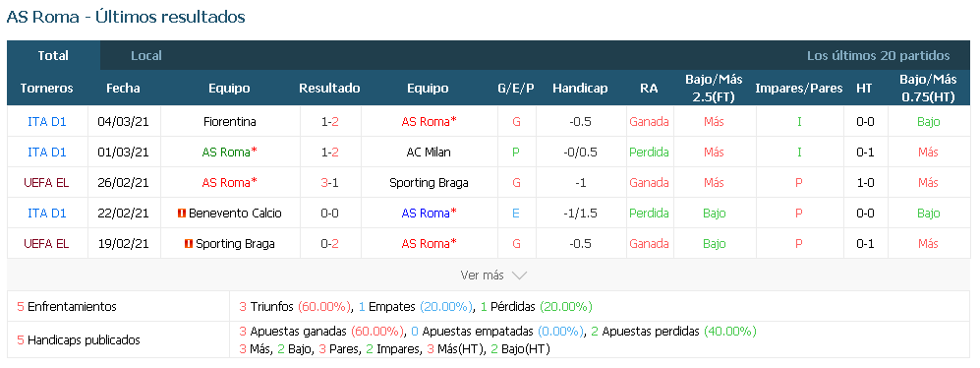Click ITA D1 tournament on 04/03/21 row
The width and height of the screenshot is (980, 368).
click(x=47, y=121)
